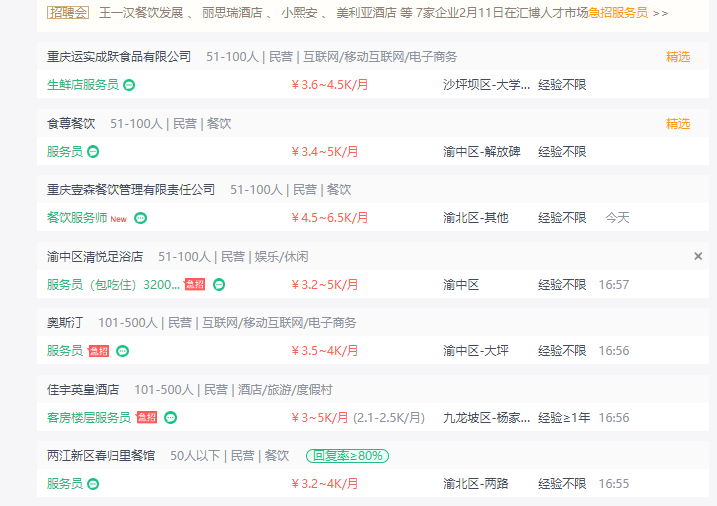Click location 渝北区-其他
Viewport: 717px width, 506px height.
point(476,218)
